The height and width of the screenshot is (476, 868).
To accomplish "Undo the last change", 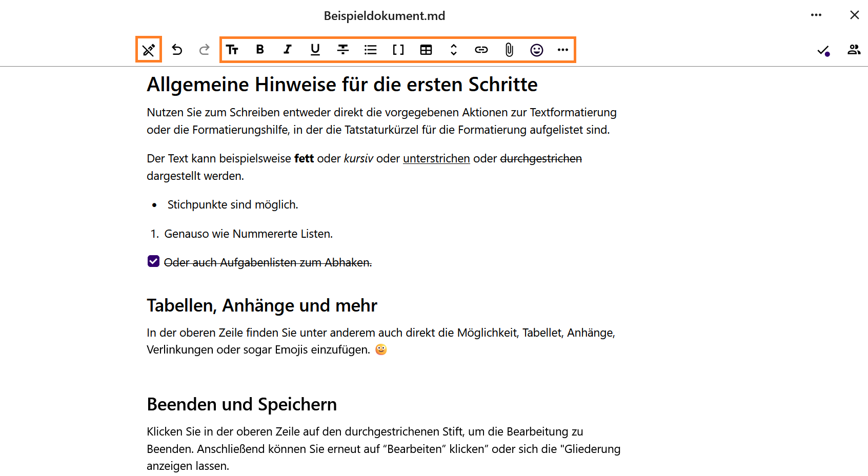I will click(177, 50).
